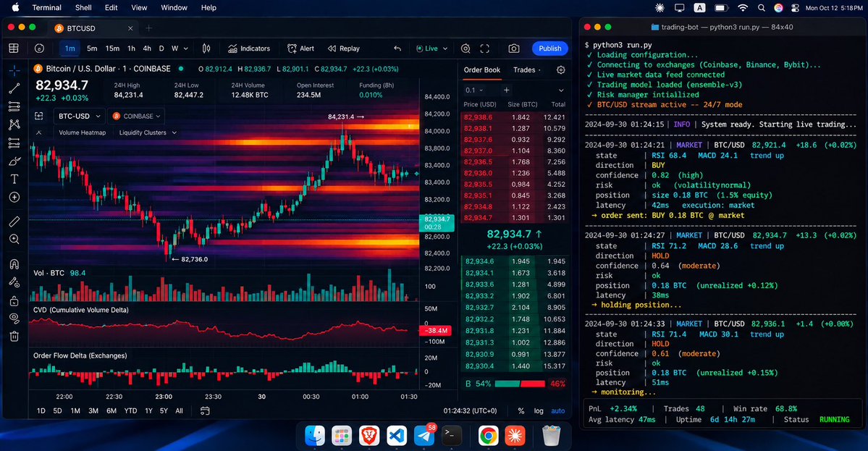Image resolution: width=868 pixels, height=451 pixels.
Task: Select the text annotation tool
Action: 14,180
